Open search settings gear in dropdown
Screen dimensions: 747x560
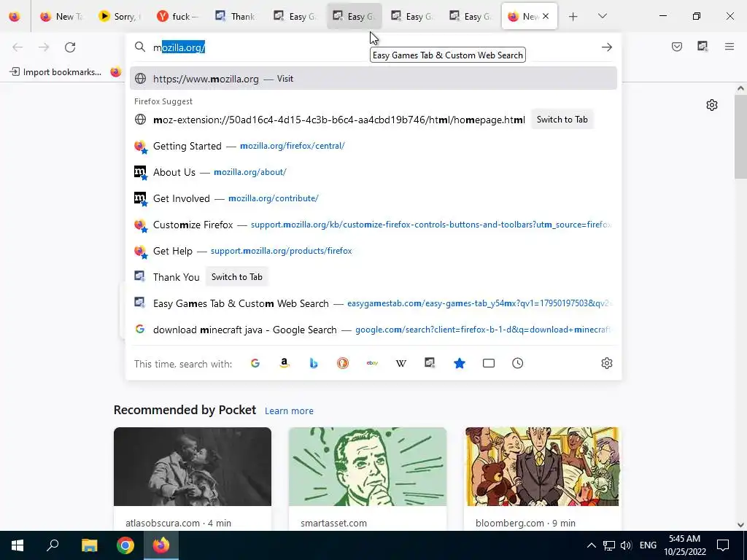pyautogui.click(x=606, y=363)
